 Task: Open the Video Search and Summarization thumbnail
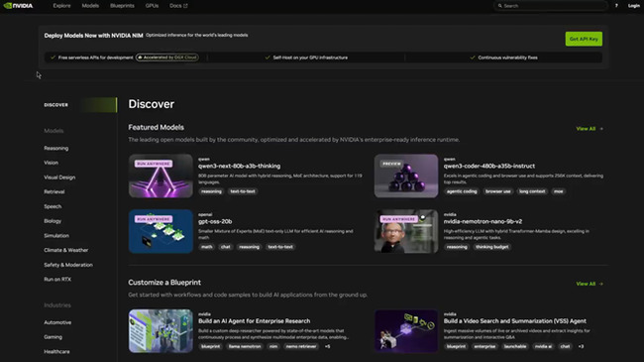point(406,331)
